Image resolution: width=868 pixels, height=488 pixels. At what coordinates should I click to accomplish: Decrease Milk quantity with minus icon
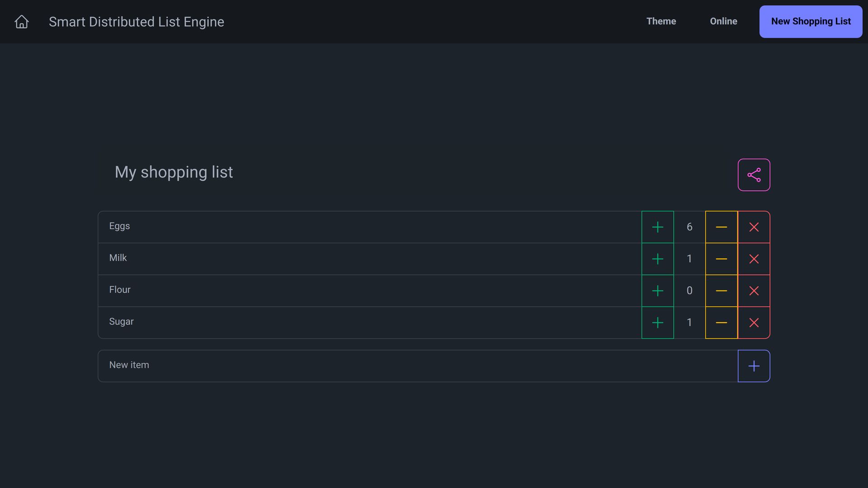click(x=721, y=259)
